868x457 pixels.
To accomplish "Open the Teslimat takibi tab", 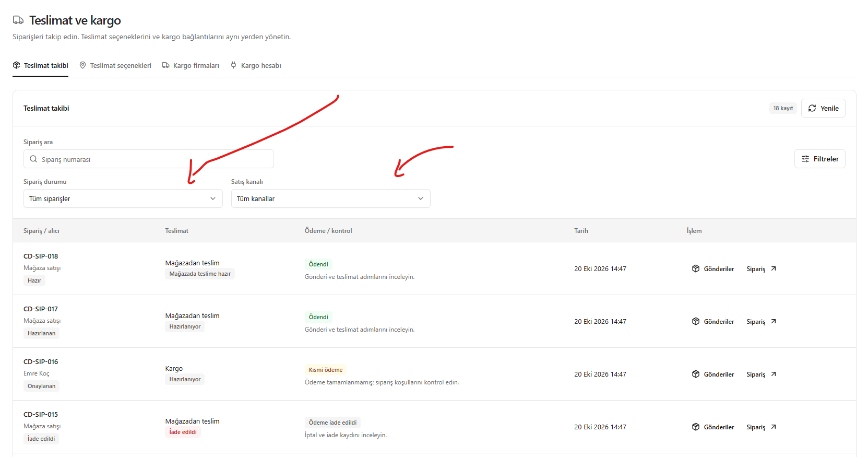I will pyautogui.click(x=41, y=65).
